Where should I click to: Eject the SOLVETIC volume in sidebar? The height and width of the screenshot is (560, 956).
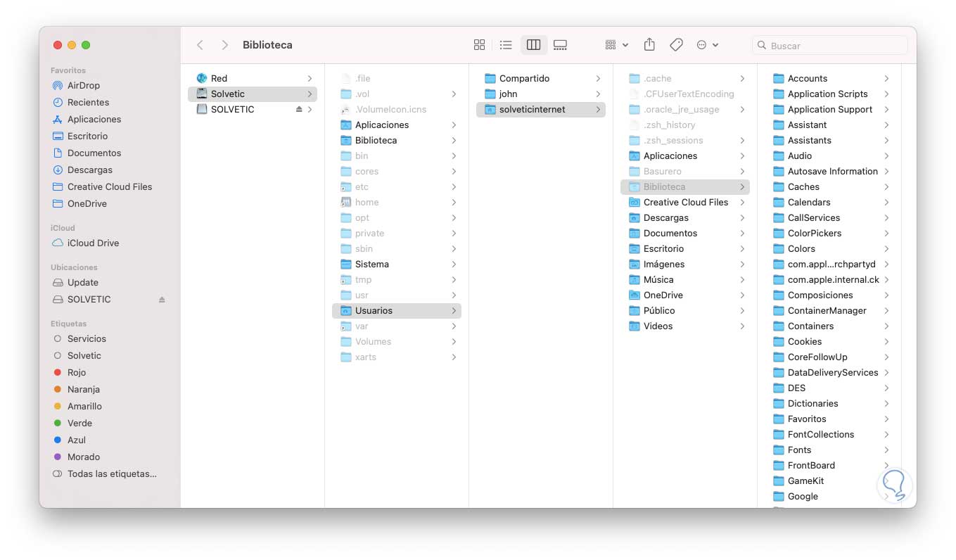[162, 299]
